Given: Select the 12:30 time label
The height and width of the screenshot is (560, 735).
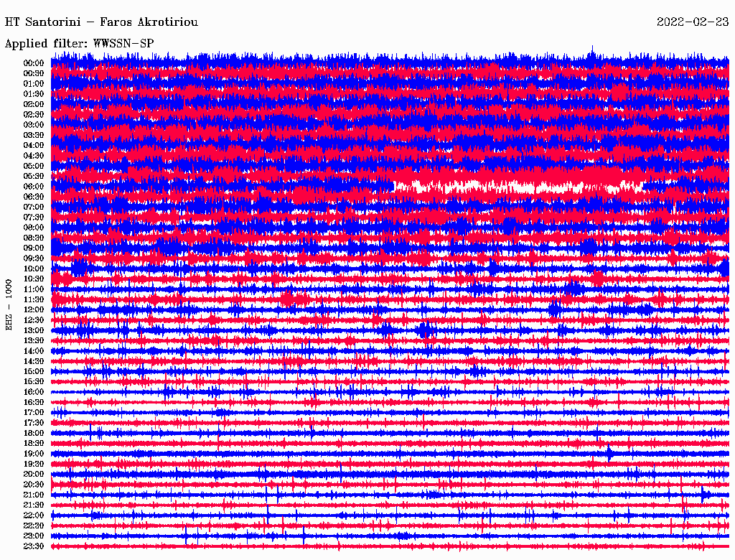Looking at the screenshot, I should tap(34, 320).
